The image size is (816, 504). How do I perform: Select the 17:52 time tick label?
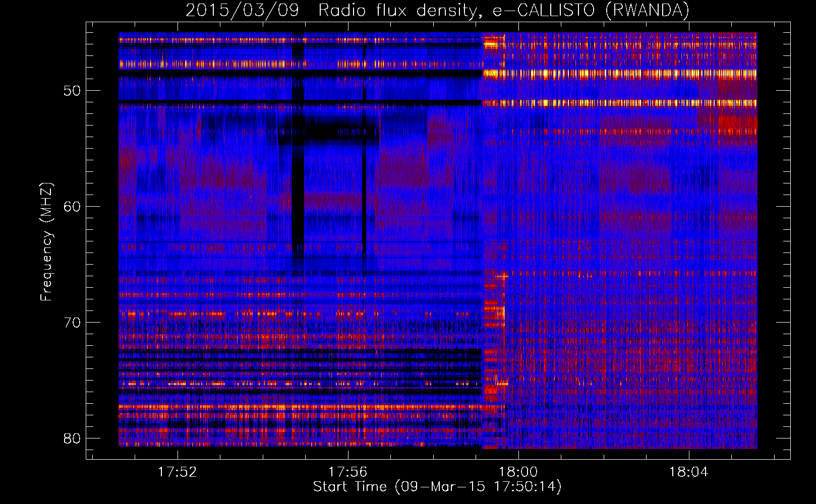177,472
